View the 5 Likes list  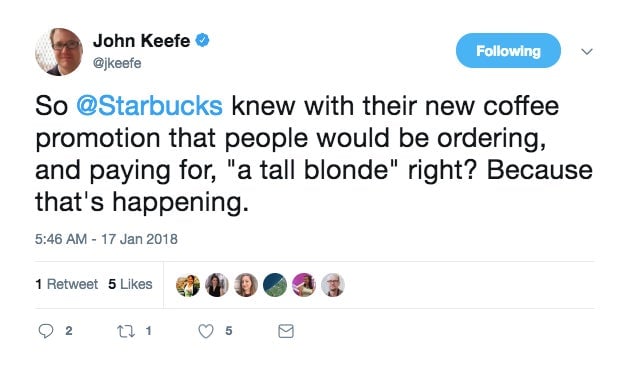130,284
